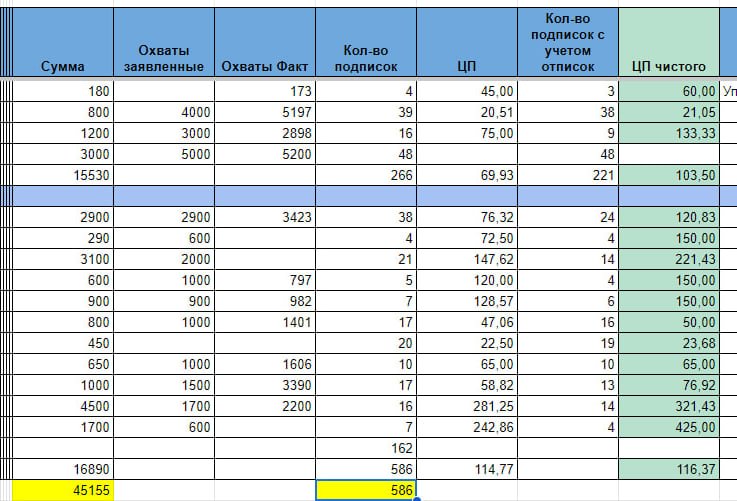Image resolution: width=737 pixels, height=501 pixels.
Task: Select the 'Охваты Факт' header cell
Action: click(x=265, y=42)
